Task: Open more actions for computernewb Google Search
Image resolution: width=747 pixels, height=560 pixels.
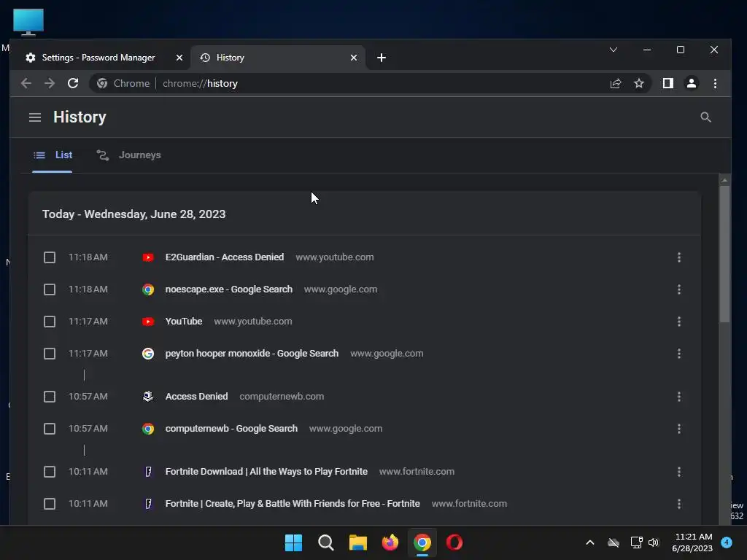Action: 679,429
